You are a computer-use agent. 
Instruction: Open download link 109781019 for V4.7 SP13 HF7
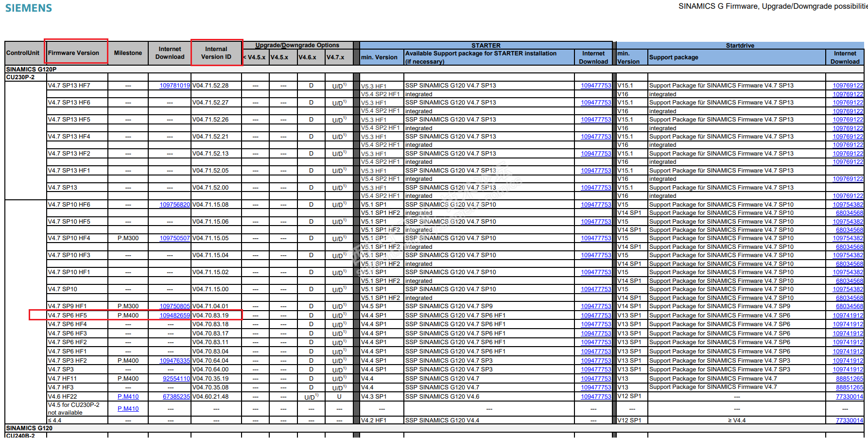[174, 86]
